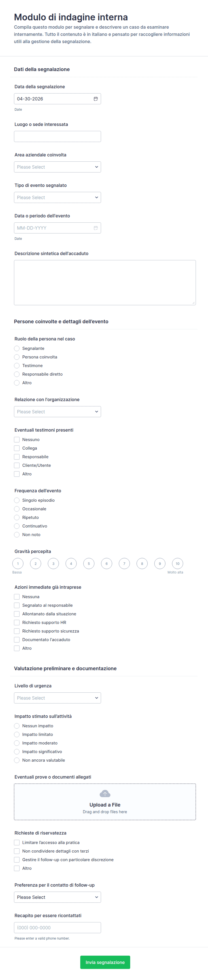Set Gravità percepita rating to 7
The image size is (208, 980).
(124, 563)
